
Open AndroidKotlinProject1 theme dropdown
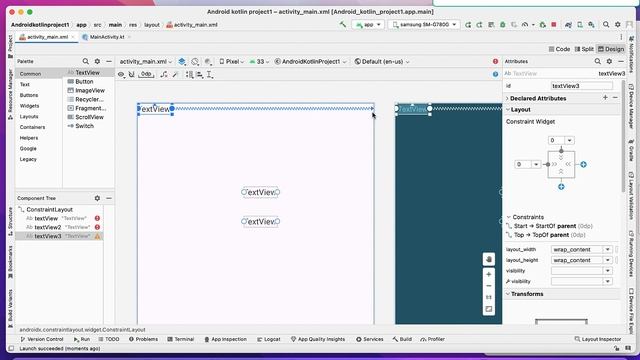[310, 62]
